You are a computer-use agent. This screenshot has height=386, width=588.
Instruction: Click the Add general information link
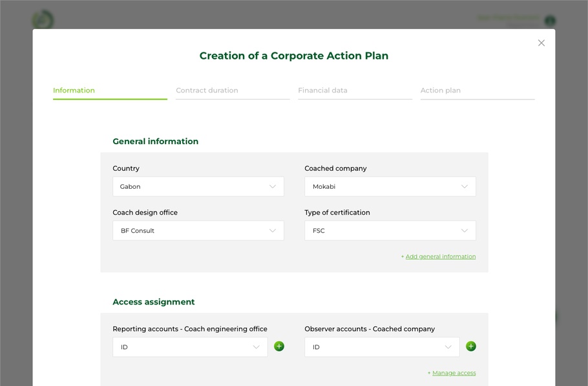[440, 257]
